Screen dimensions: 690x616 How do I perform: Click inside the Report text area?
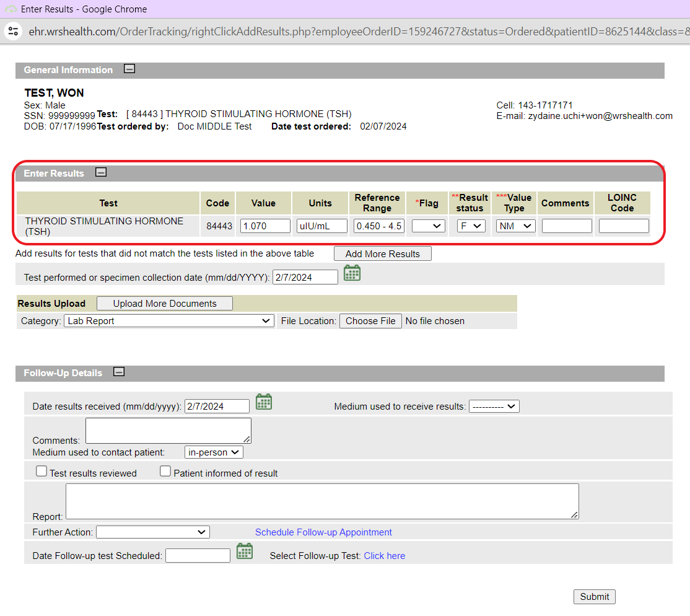tap(322, 501)
